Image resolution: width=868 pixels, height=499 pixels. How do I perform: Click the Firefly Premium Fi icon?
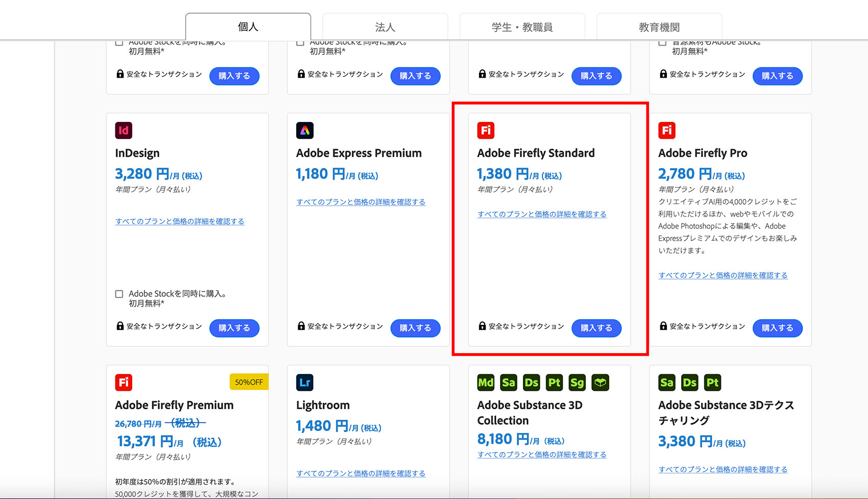(x=124, y=383)
